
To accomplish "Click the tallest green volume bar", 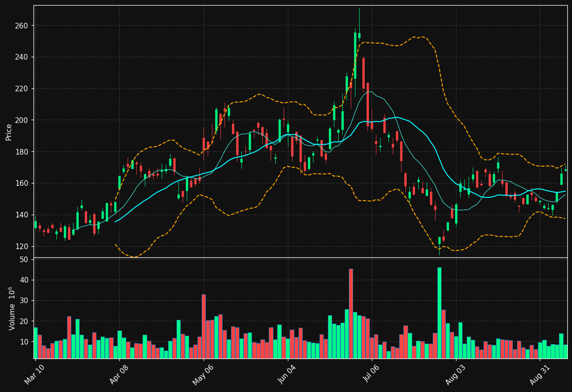I will click(x=439, y=313).
